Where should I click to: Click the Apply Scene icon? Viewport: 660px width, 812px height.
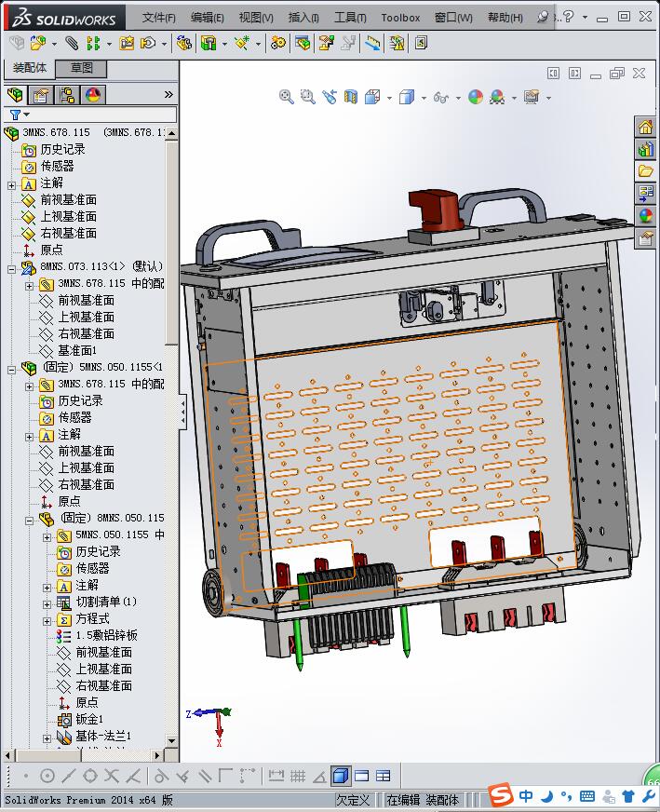(x=497, y=97)
